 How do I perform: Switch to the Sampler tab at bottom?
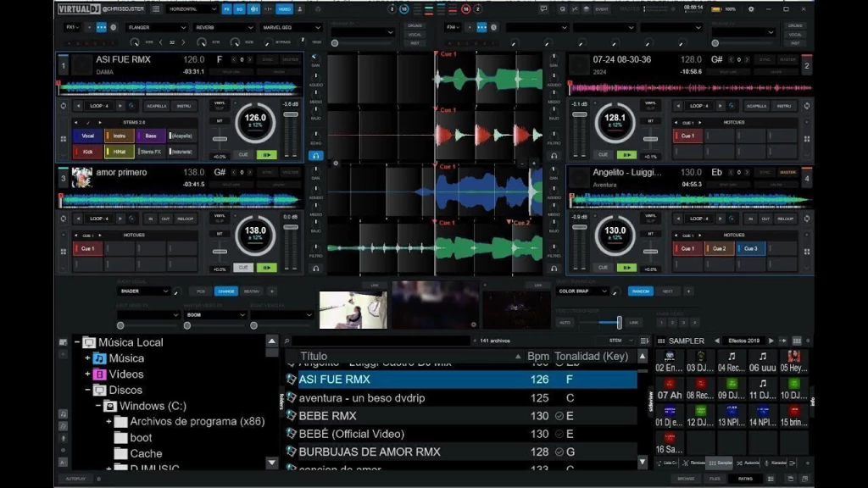pyautogui.click(x=721, y=463)
